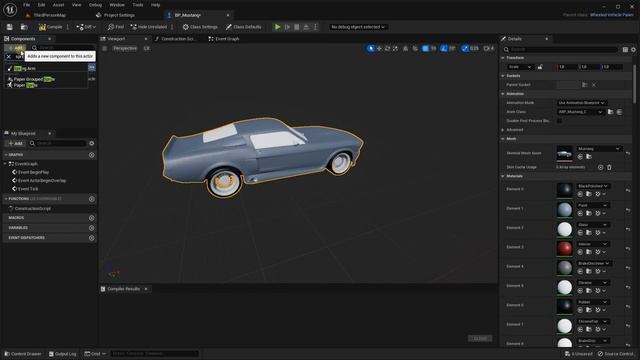
Task: Open the Debug menu
Action: tap(96, 5)
